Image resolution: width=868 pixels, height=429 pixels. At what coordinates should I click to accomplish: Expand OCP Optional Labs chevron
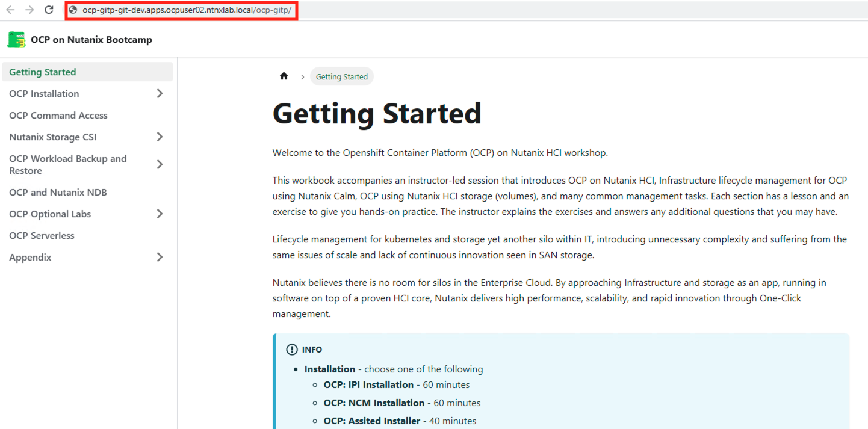point(160,214)
